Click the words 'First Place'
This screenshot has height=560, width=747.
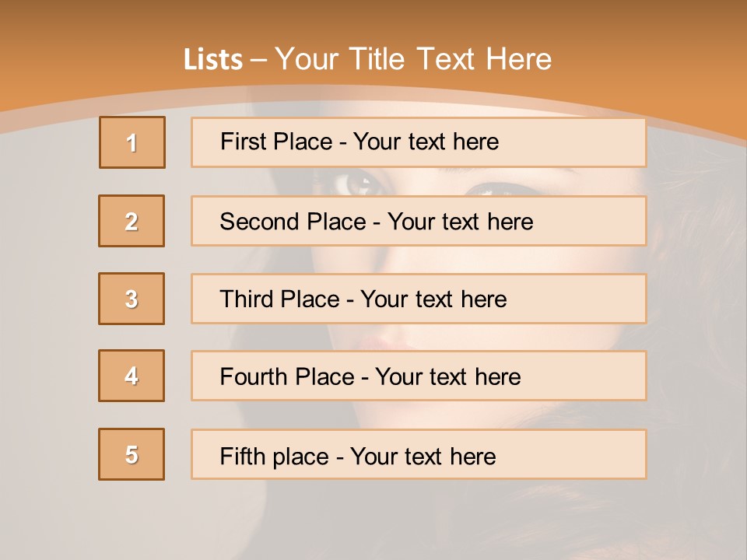tap(276, 142)
